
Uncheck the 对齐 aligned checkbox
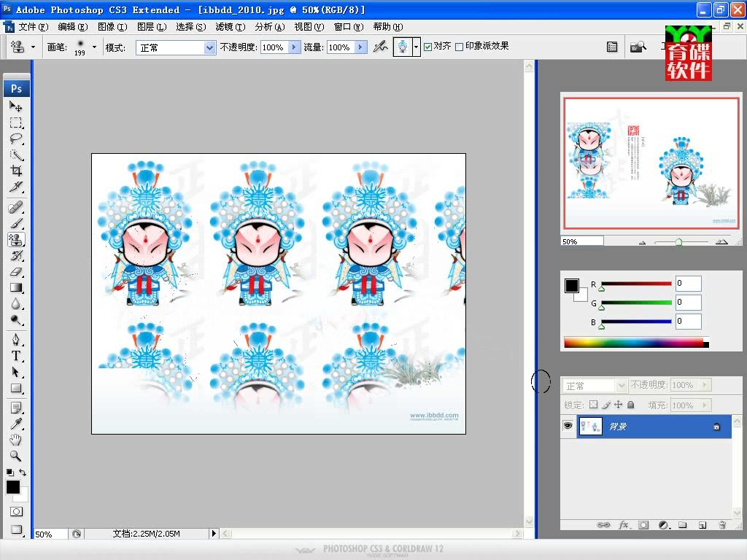(x=427, y=47)
